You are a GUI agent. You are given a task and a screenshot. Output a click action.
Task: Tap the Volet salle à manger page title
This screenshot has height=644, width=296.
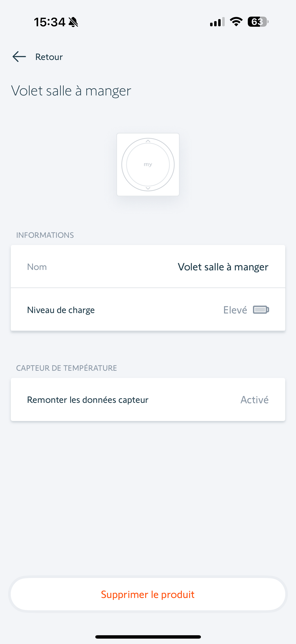(x=71, y=90)
